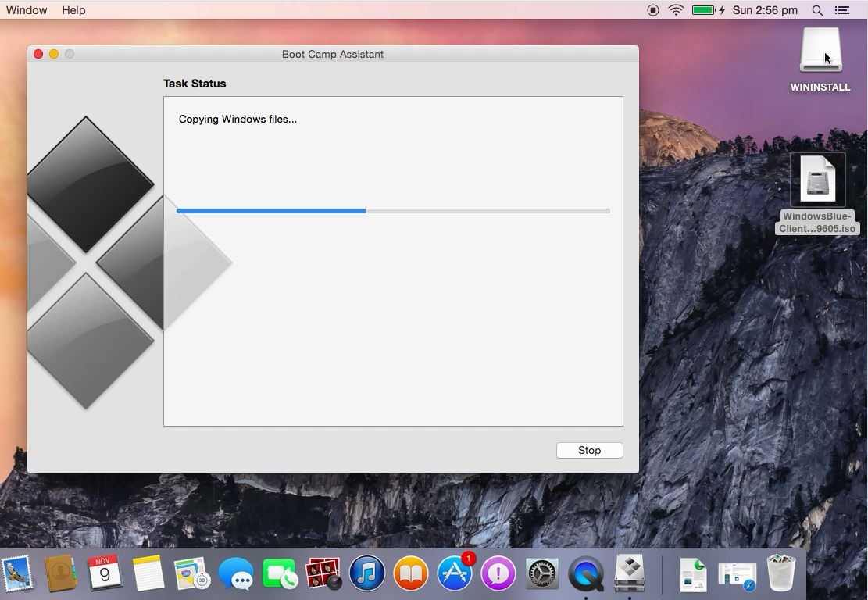Screen dimensions: 868x600
Task: Open Spotlight search in menu bar
Action: (x=817, y=10)
